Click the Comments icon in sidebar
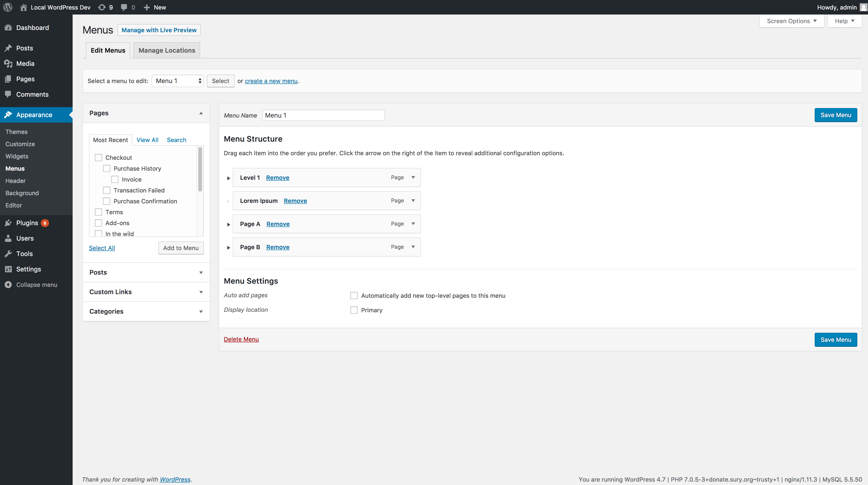Viewport: 868px width, 485px height. tap(8, 94)
